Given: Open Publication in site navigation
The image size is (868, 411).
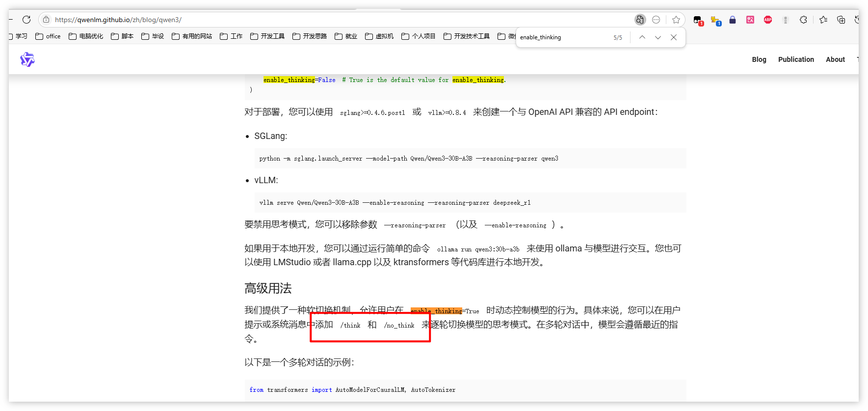Looking at the screenshot, I should coord(796,59).
